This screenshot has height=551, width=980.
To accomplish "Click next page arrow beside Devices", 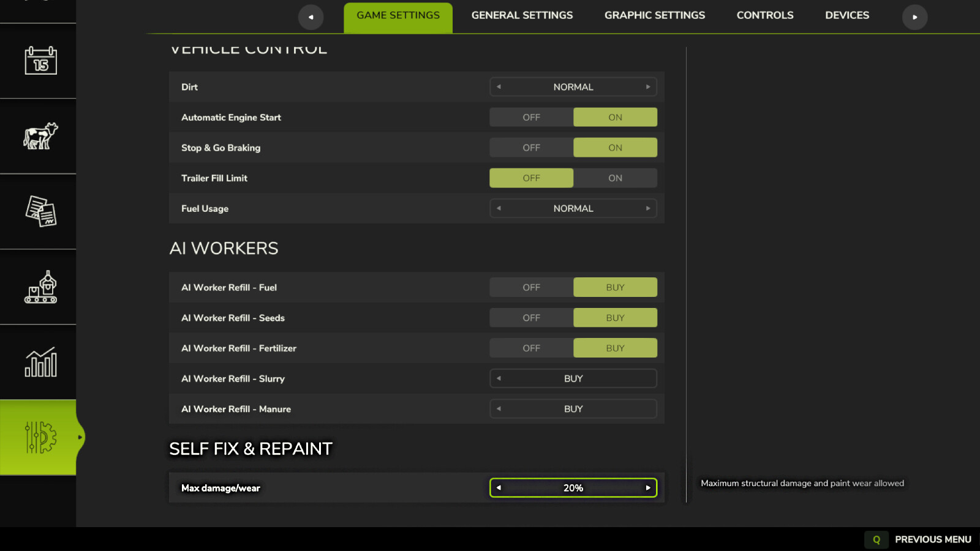I will [x=914, y=17].
